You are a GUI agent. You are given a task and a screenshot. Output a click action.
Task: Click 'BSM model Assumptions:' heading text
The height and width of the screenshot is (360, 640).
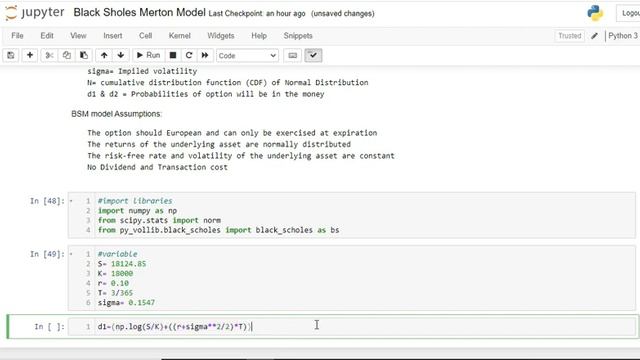point(116,114)
